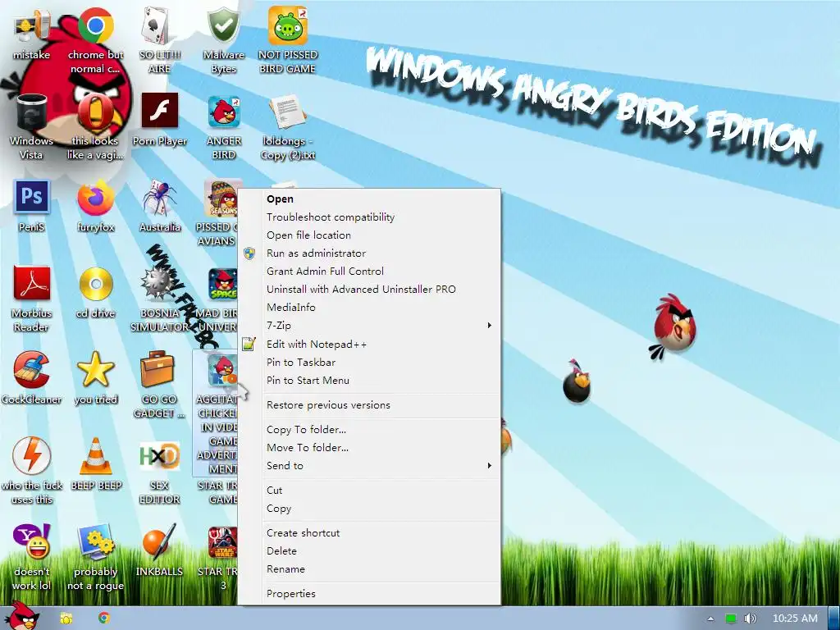840x630 pixels.
Task: Choose Troubleshoot compatibility
Action: pyautogui.click(x=369, y=217)
